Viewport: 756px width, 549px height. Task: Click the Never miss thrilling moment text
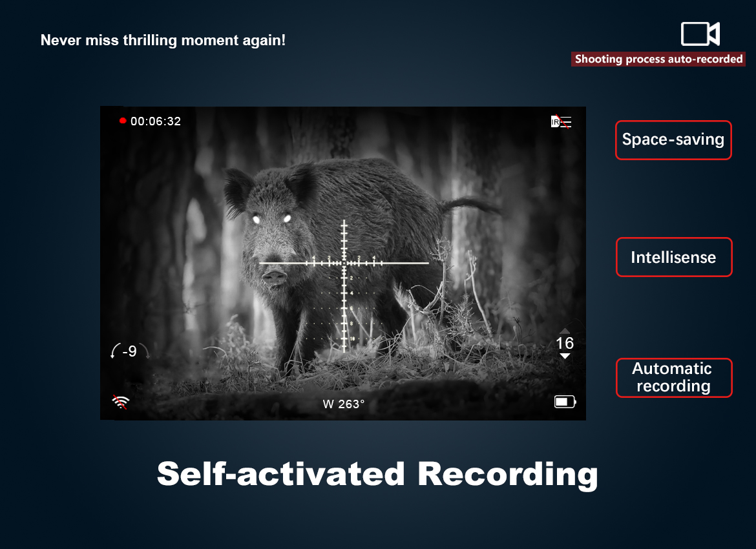click(x=163, y=40)
